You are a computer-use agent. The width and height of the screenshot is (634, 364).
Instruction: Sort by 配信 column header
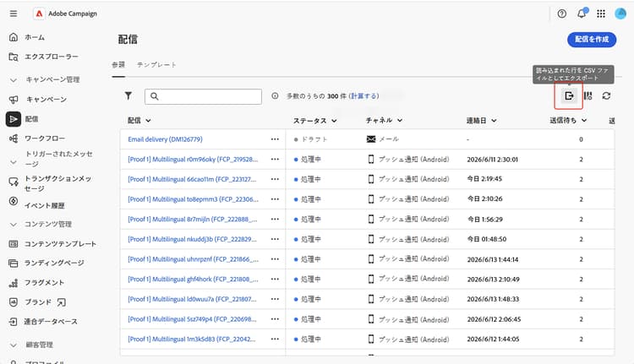pyautogui.click(x=139, y=121)
